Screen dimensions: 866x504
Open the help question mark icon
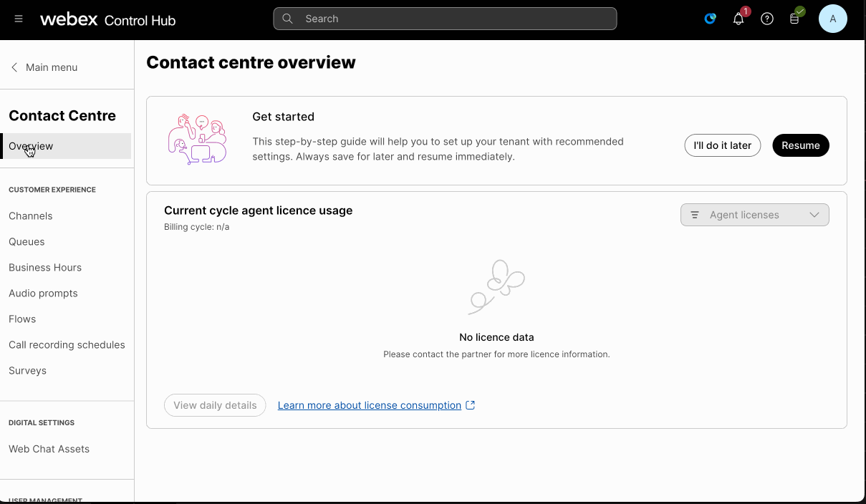(767, 19)
